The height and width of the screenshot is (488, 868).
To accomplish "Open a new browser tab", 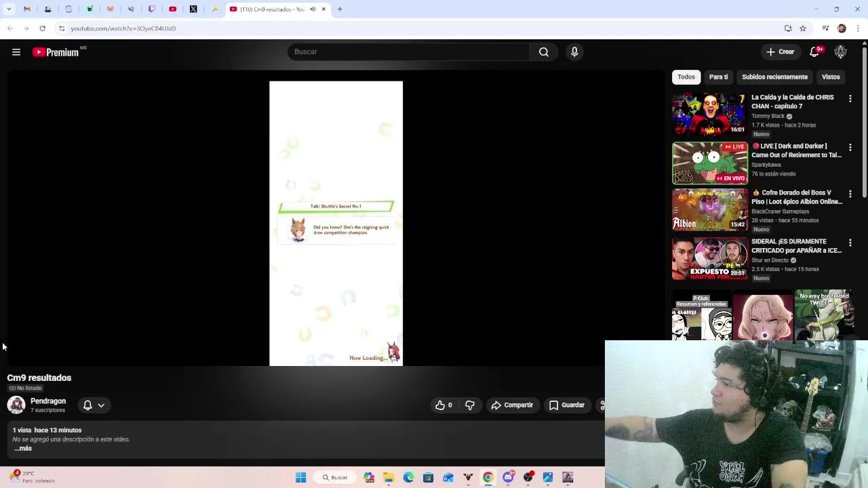I will click(x=340, y=9).
